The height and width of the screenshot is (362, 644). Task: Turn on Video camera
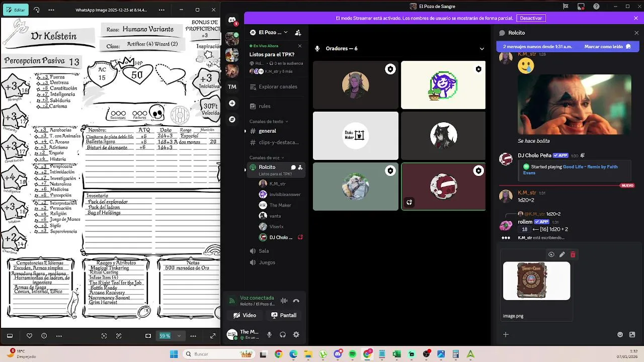245,315
